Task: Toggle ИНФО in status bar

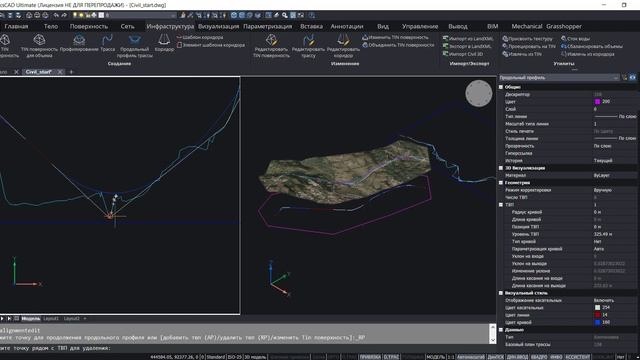Action: pos(556,357)
